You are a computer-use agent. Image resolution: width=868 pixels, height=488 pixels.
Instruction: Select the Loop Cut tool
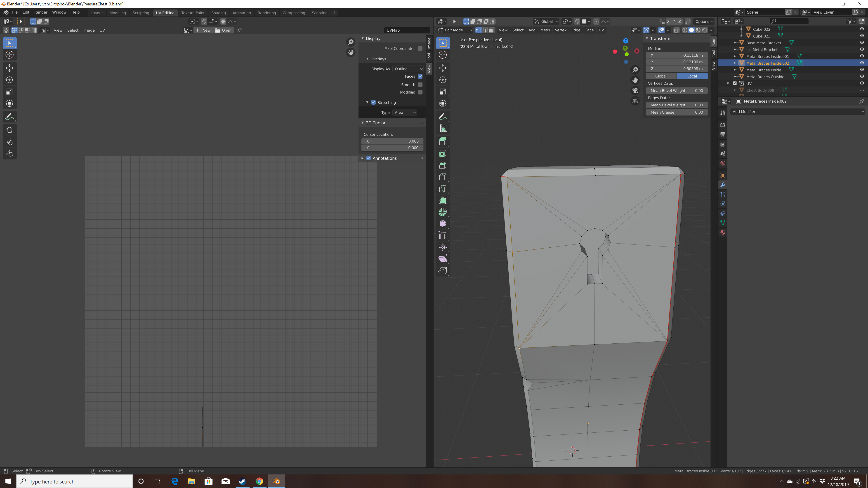click(443, 177)
